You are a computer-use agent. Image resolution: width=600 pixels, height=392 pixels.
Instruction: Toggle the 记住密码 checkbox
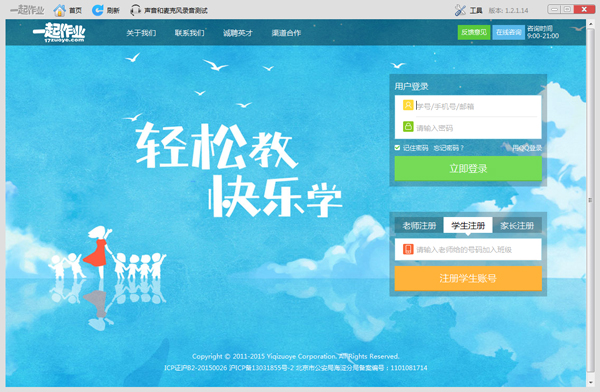[397, 148]
